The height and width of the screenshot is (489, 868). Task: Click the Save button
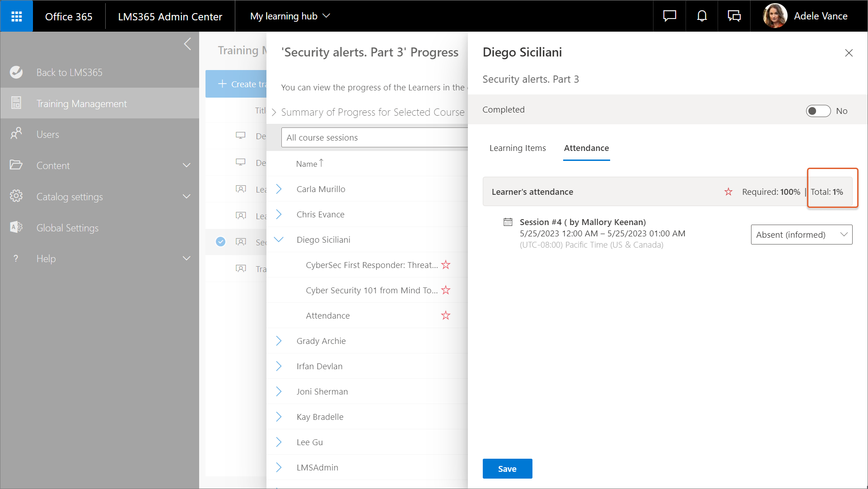507,469
